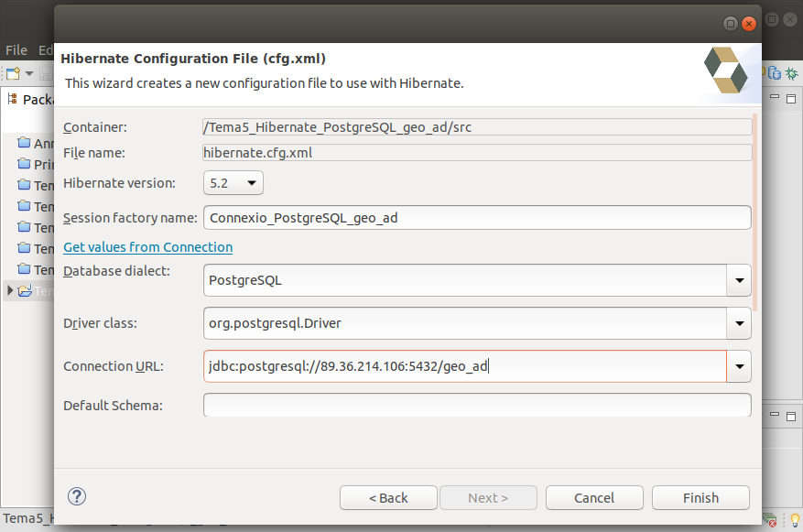This screenshot has width=803, height=532.
Task: Open the New dropdown arrow in Eclipse toolbar
Action: pos(29,74)
